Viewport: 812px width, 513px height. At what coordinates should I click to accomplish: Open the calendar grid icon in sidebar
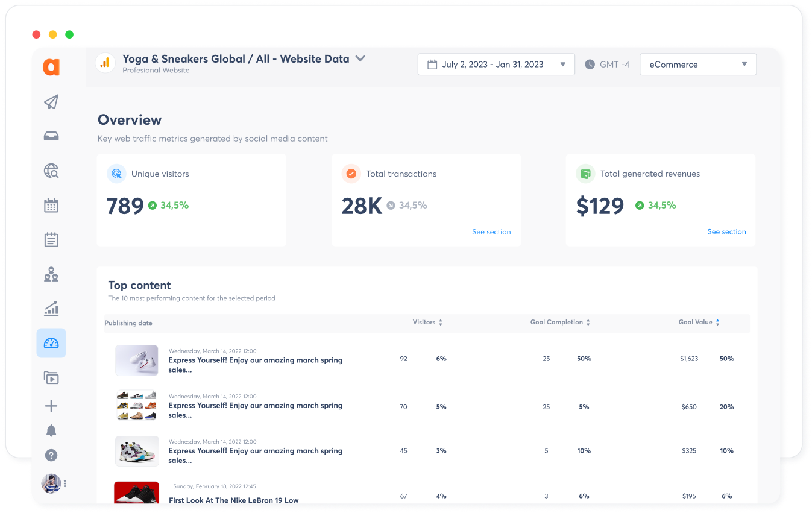tap(51, 206)
